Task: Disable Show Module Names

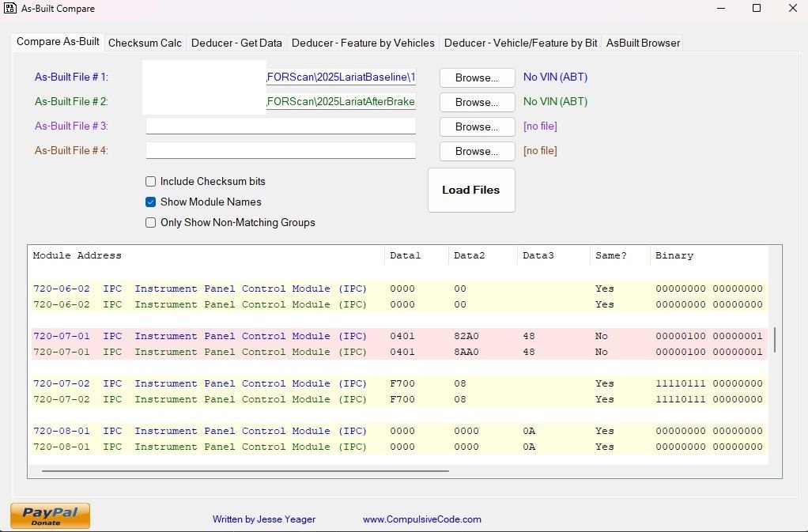Action: click(150, 202)
